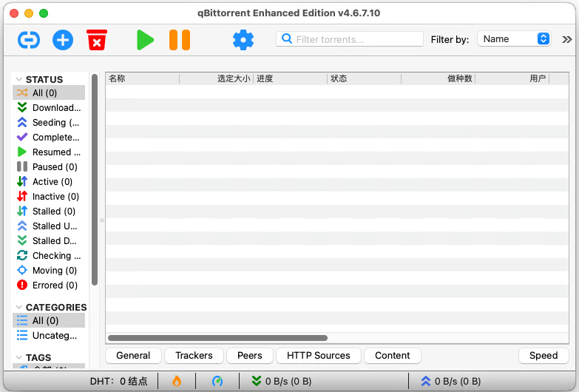Sort by the 做种数 column header
The width and height of the screenshot is (579, 392).
click(439, 78)
